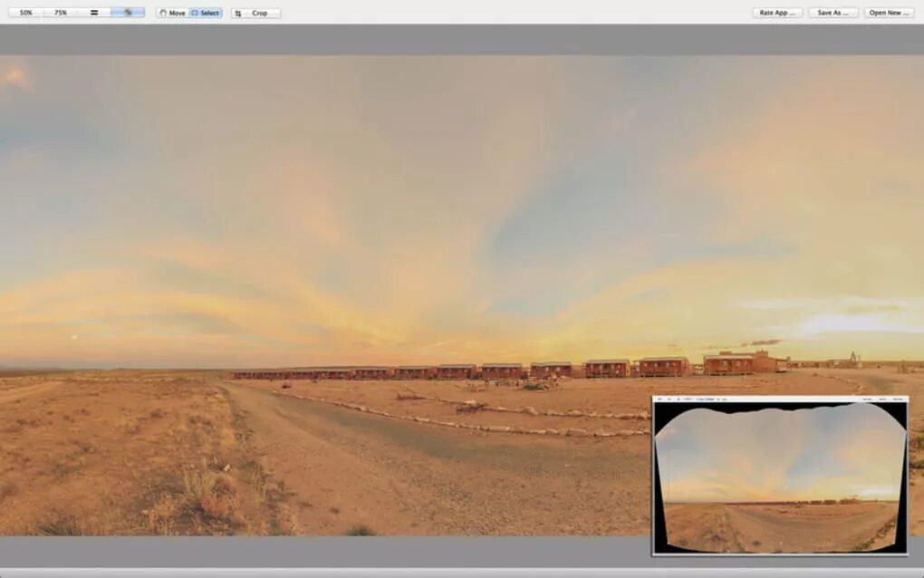Set zoom level to 50%
This screenshot has width=924, height=578.
[x=26, y=13]
